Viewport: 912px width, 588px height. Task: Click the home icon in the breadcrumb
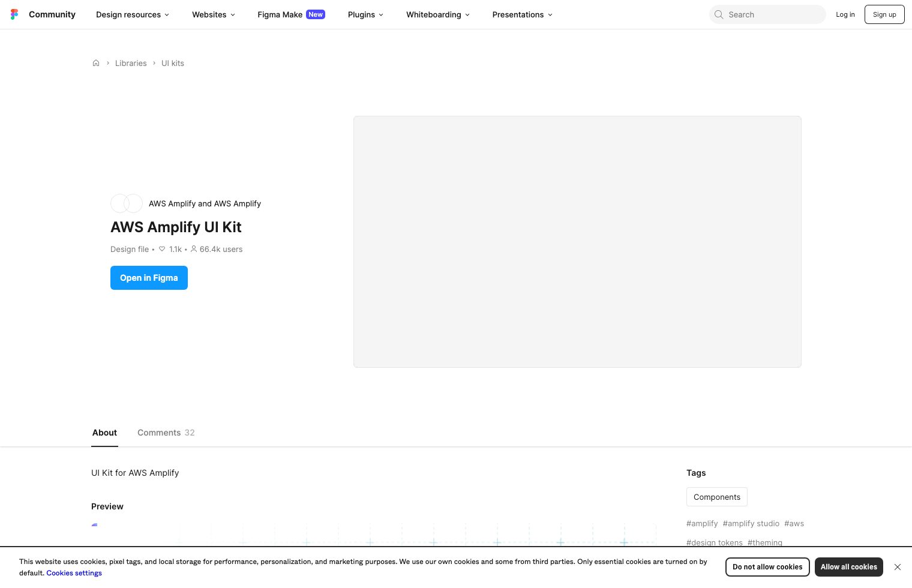[96, 63]
